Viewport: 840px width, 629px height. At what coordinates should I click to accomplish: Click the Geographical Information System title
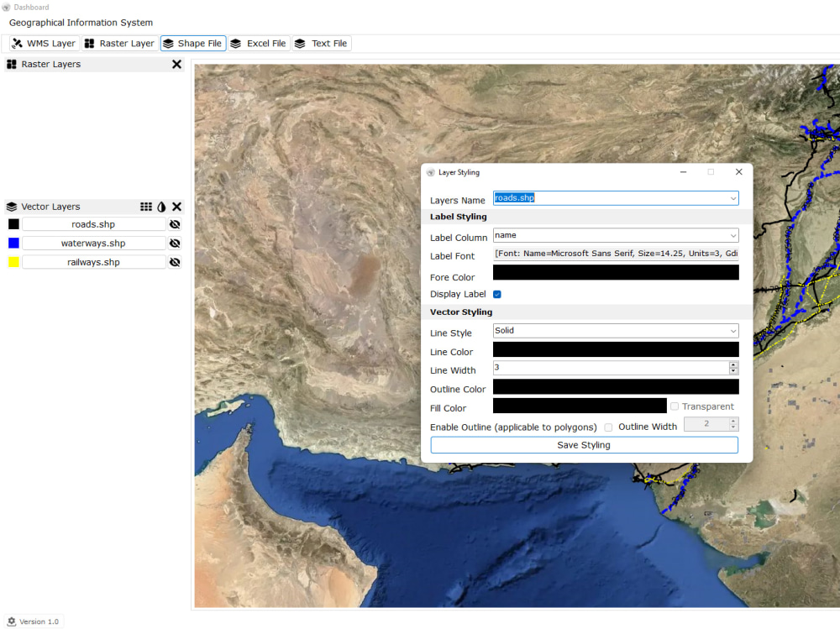click(x=81, y=23)
